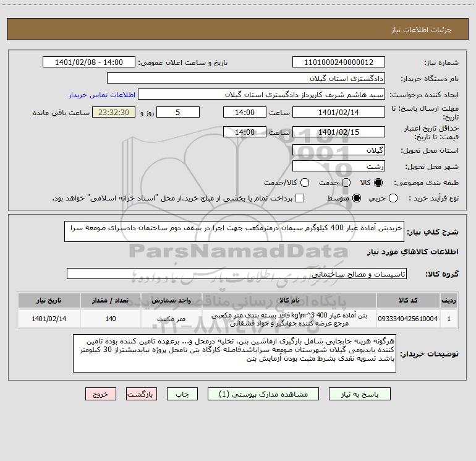Tick the اسناد خزانه اسلامی payment checkbox
Image resolution: width=476 pixels, height=461 pixels.
[300, 198]
